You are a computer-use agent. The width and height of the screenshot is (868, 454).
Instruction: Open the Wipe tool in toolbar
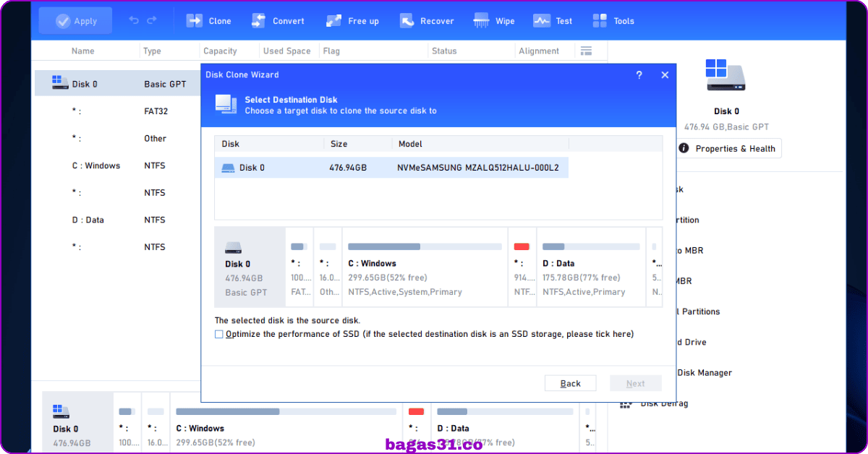pyautogui.click(x=494, y=21)
